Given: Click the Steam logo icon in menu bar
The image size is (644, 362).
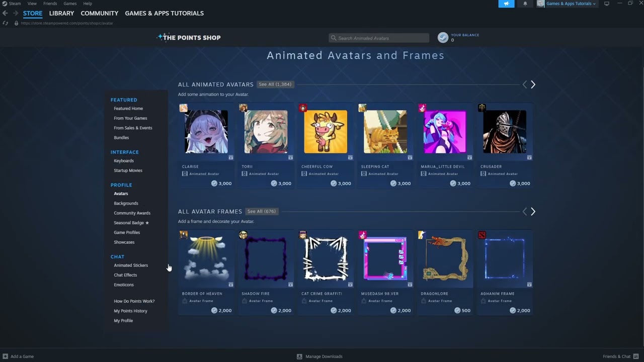Looking at the screenshot, I should [5, 4].
